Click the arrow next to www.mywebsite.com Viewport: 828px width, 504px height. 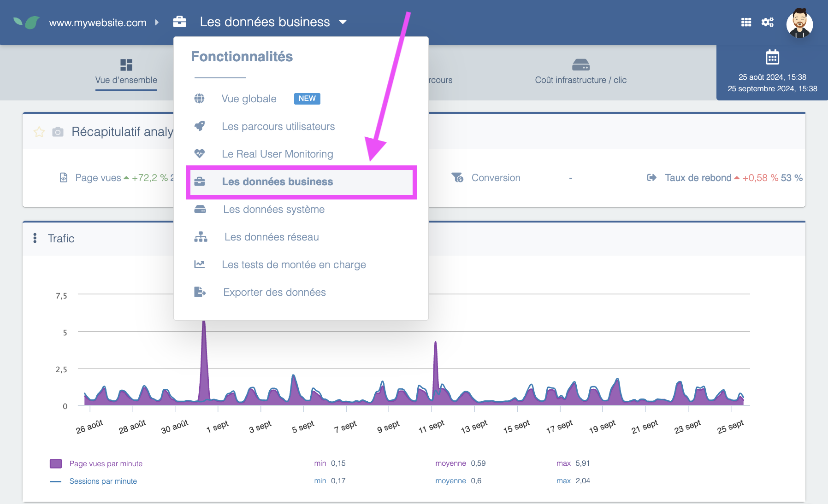157,22
